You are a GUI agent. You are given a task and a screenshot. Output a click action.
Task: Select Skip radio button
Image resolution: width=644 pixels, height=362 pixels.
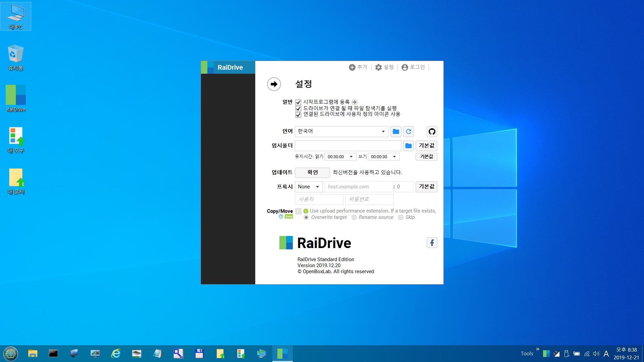[x=400, y=218]
